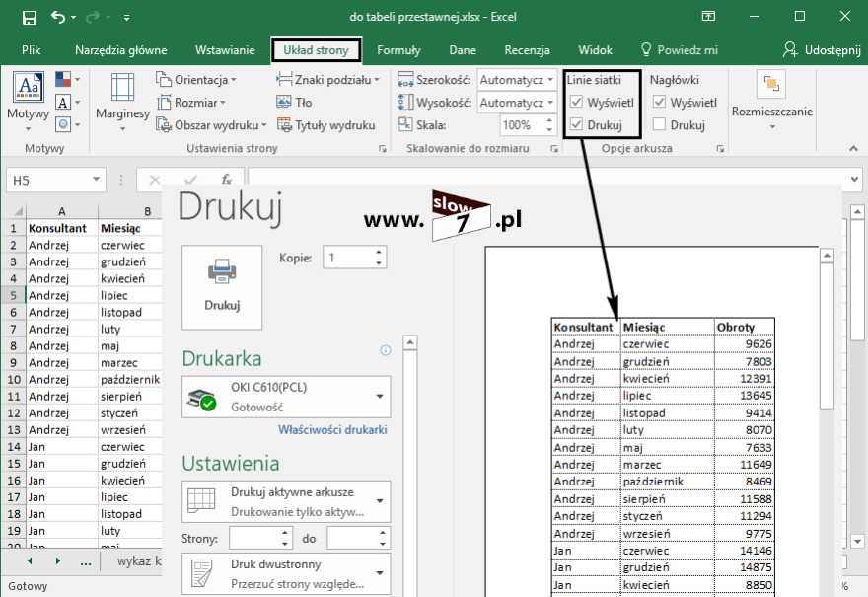
Task: Open the Marginesy margins menu
Action: pyautogui.click(x=122, y=102)
